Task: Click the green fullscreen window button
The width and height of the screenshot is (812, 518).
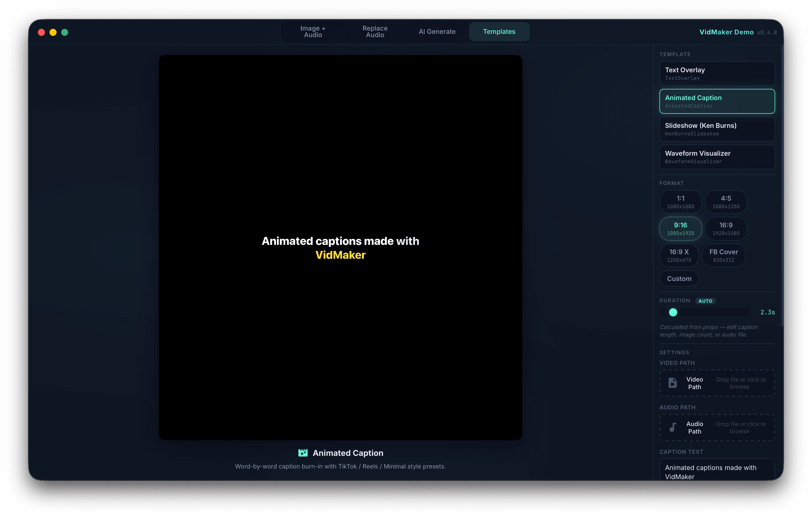Action: point(64,32)
